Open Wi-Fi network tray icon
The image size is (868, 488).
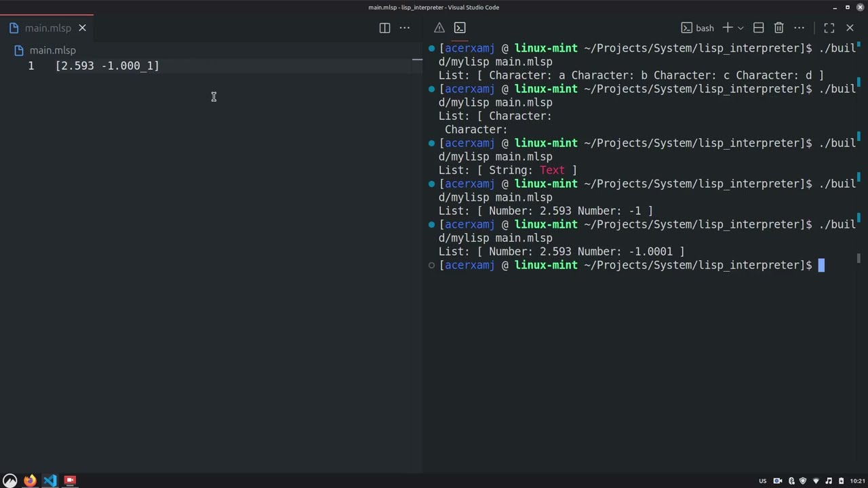(816, 481)
